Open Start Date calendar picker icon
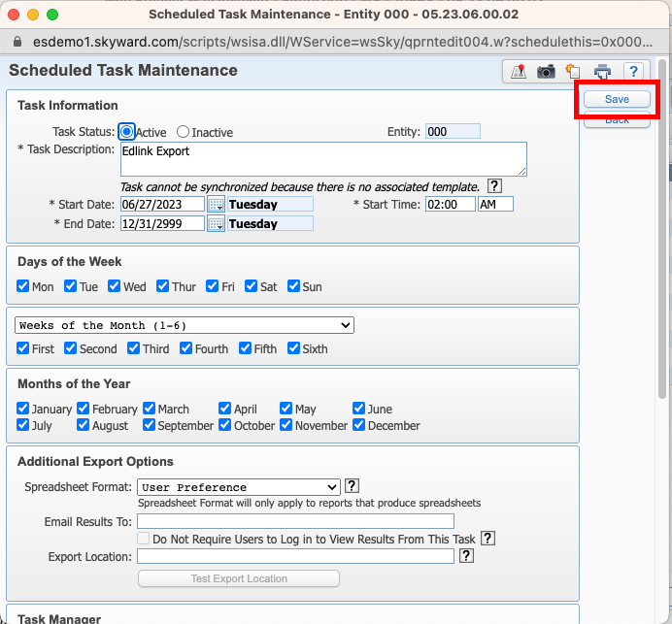 [x=216, y=205]
